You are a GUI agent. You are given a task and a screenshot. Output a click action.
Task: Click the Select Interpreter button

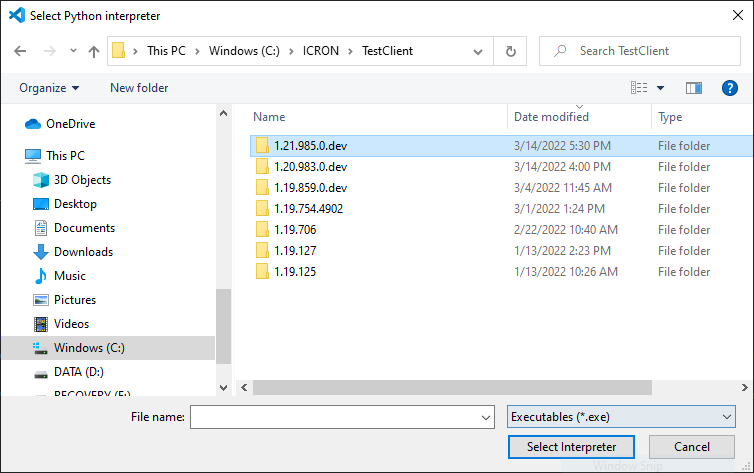(571, 447)
